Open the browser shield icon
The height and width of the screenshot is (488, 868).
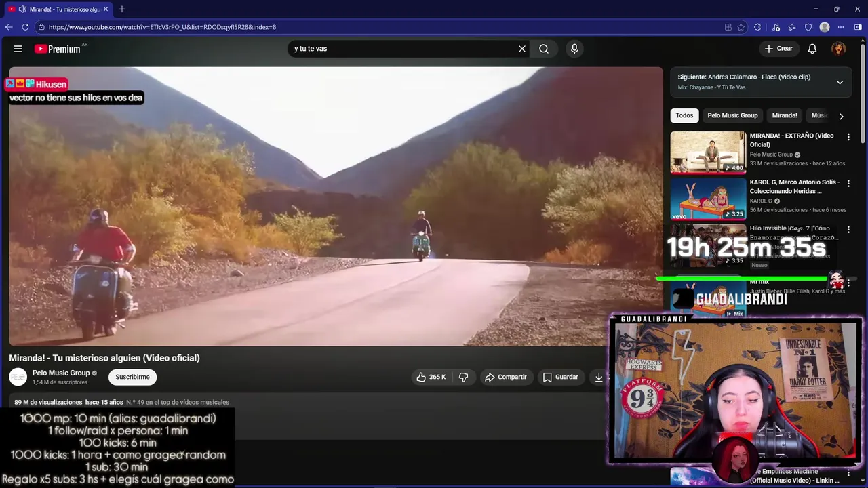click(808, 27)
